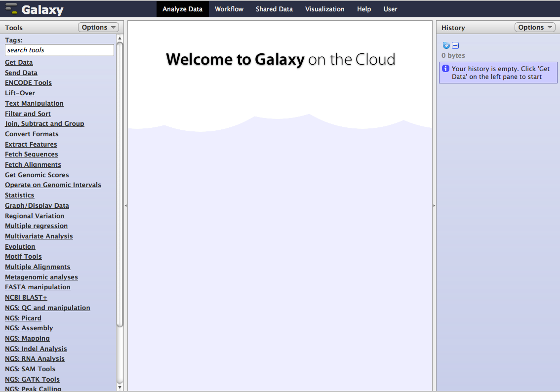Open Fetch Alignments section

coord(33,165)
